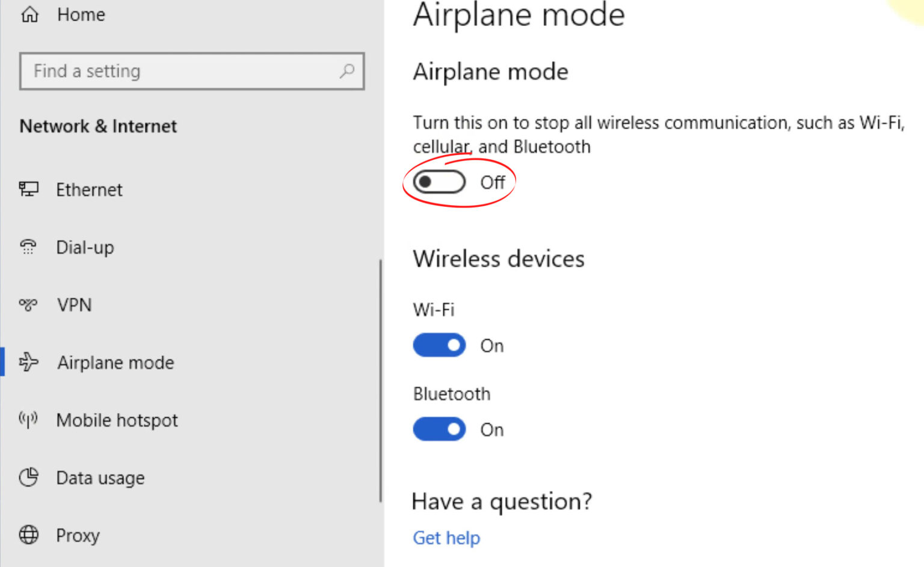
Task: Open Mobile hotspot settings from sidebar
Action: click(117, 420)
